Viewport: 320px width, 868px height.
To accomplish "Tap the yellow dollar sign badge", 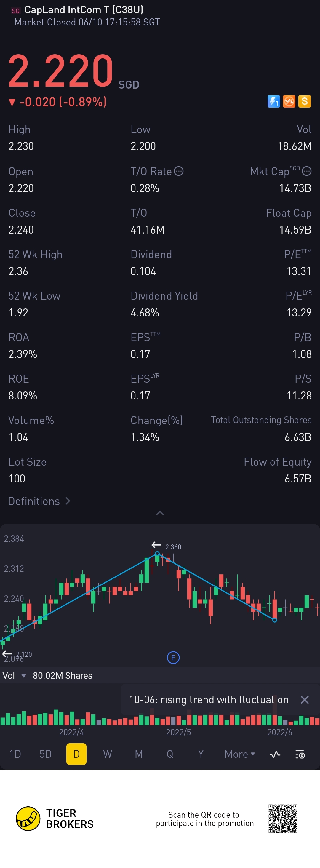I will [x=305, y=101].
